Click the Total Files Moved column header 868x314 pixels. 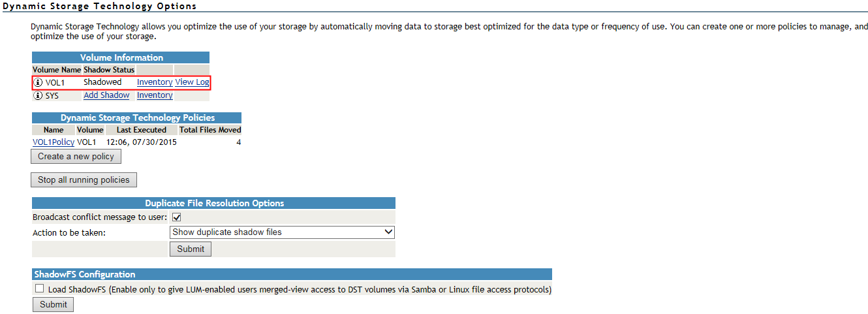coord(210,130)
